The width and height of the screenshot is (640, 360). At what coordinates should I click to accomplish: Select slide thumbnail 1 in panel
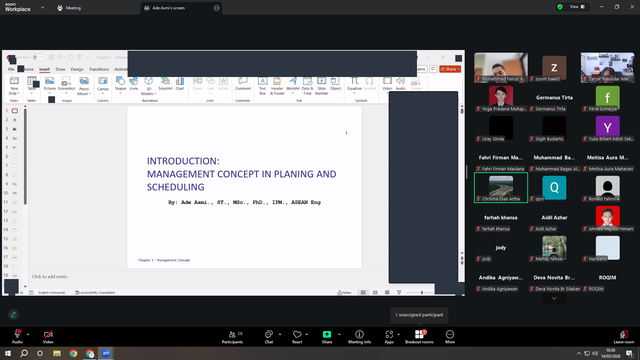click(x=15, y=111)
